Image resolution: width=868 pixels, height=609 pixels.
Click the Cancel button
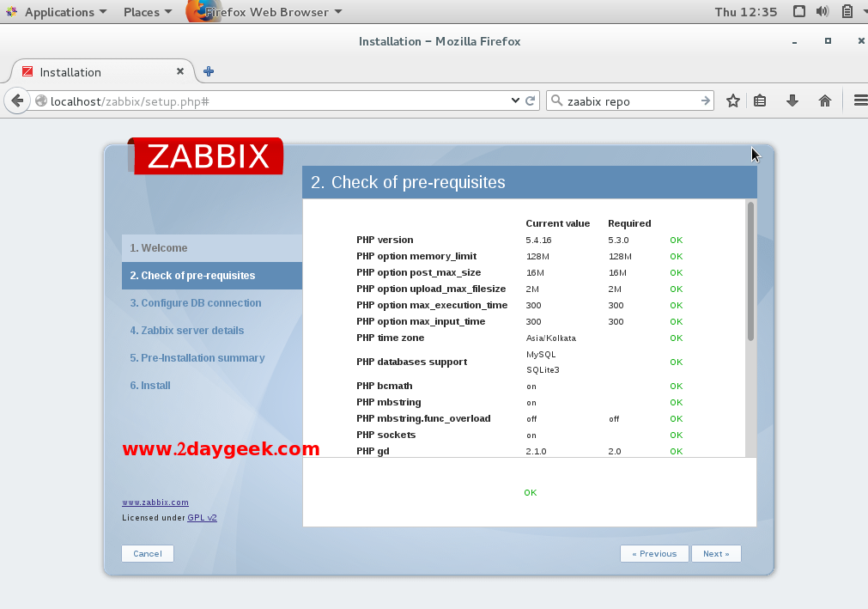coord(148,554)
